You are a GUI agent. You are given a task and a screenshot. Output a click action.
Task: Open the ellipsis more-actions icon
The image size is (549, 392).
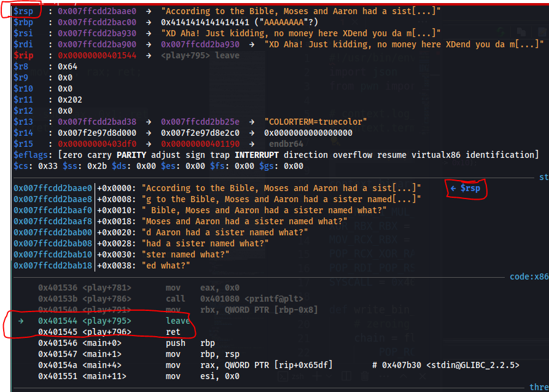click(384, 375)
